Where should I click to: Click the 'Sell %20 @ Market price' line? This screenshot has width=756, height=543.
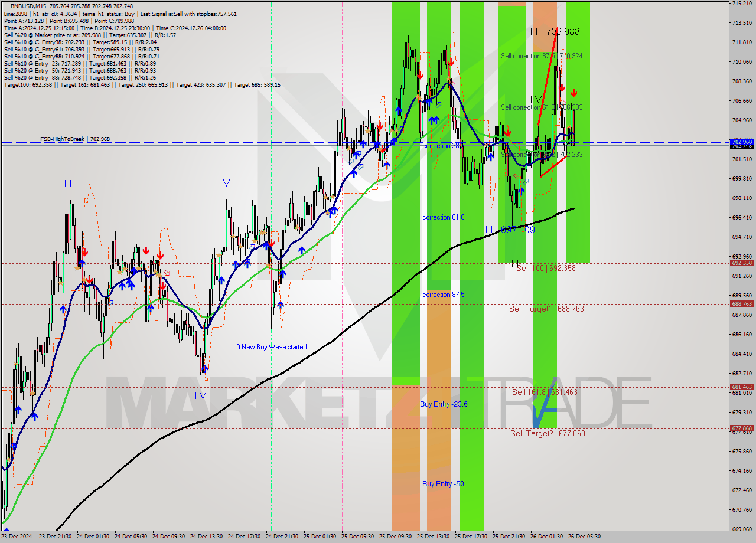pyautogui.click(x=90, y=35)
